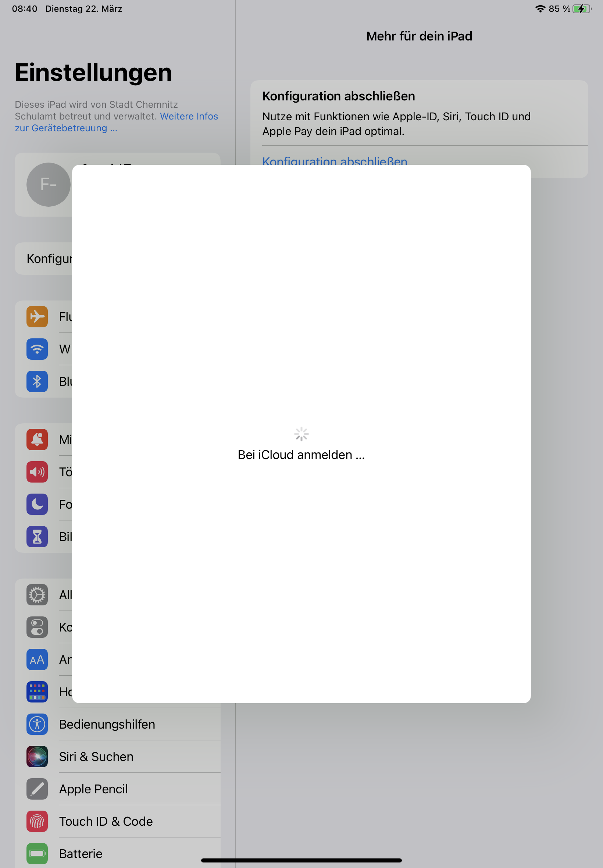Tap the battery status bar icon
Screen dimensions: 603x868
[x=582, y=9]
